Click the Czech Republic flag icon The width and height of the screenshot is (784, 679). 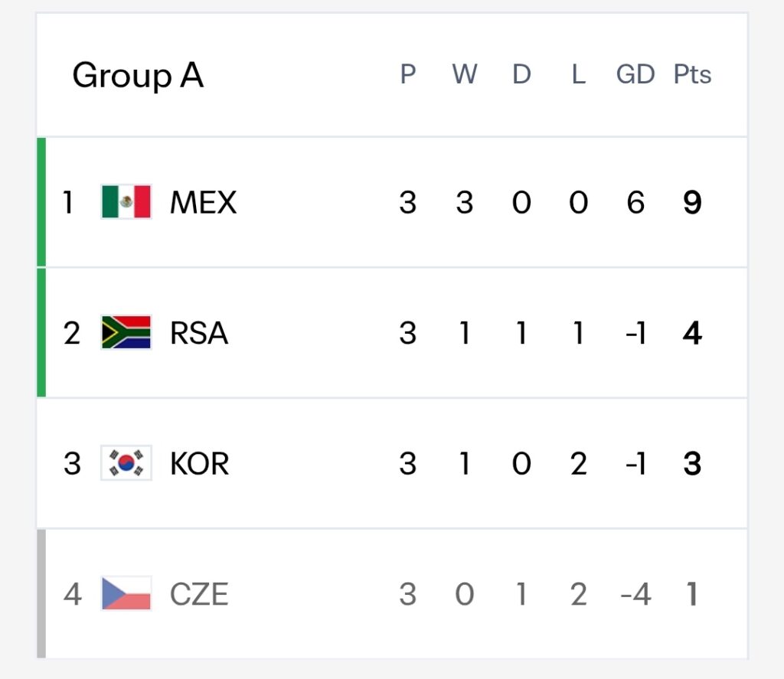click(x=126, y=593)
